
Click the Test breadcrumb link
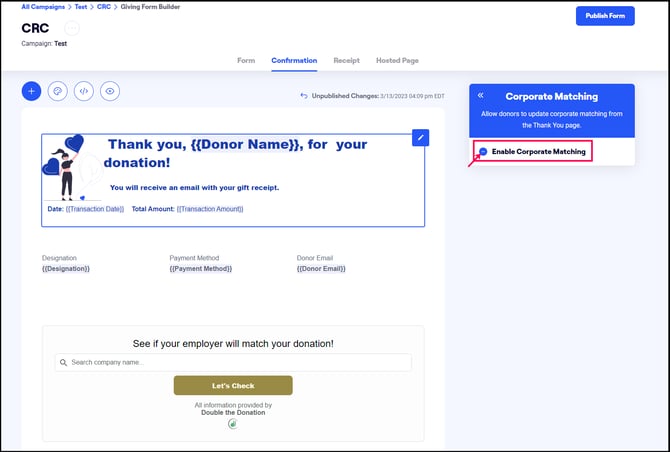(x=82, y=6)
